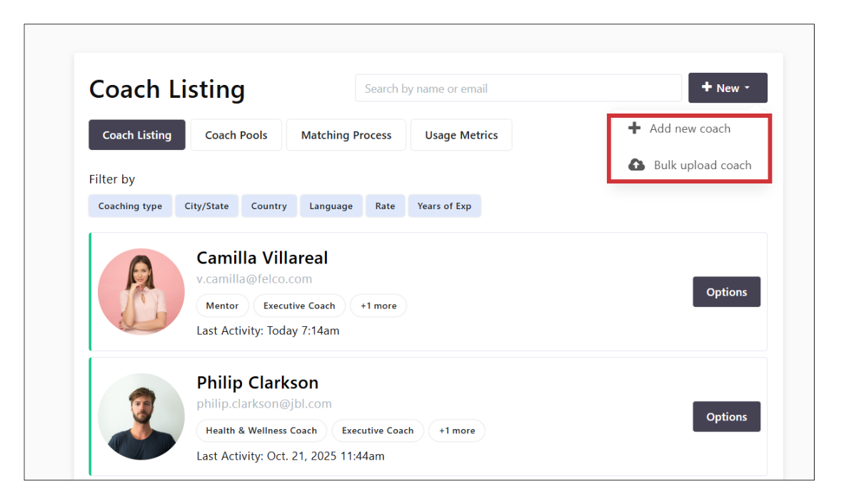Click Camilla Villareal's profile photo

141,291
